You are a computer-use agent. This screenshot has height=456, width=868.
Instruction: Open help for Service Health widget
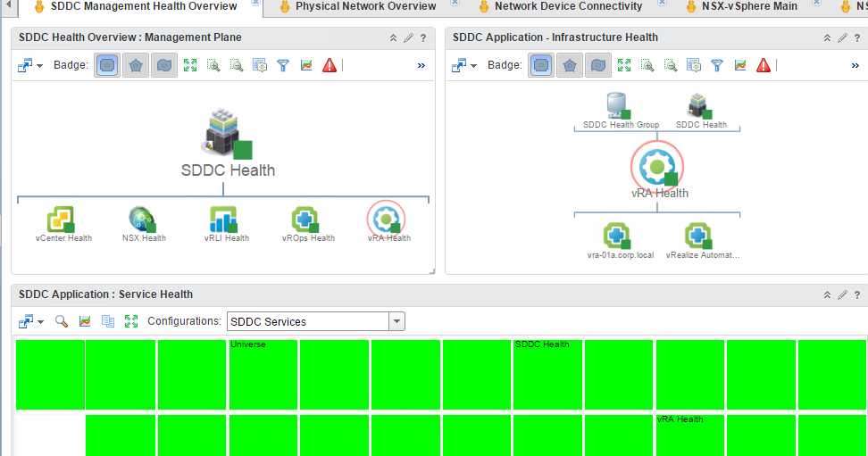click(857, 294)
